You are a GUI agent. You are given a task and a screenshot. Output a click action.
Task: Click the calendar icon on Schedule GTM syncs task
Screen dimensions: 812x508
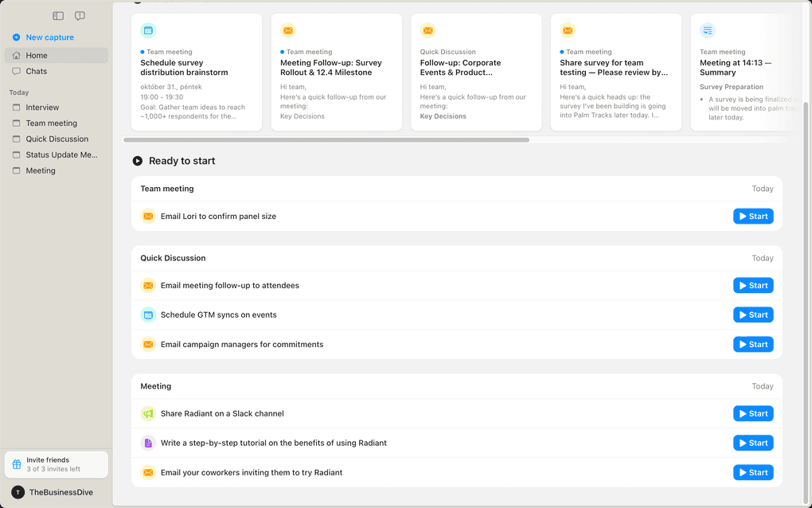tap(148, 315)
